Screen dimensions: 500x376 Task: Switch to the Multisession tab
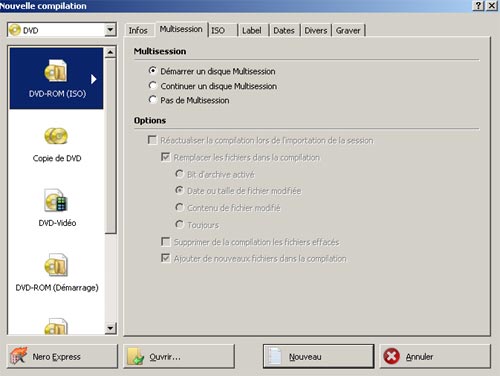181,29
